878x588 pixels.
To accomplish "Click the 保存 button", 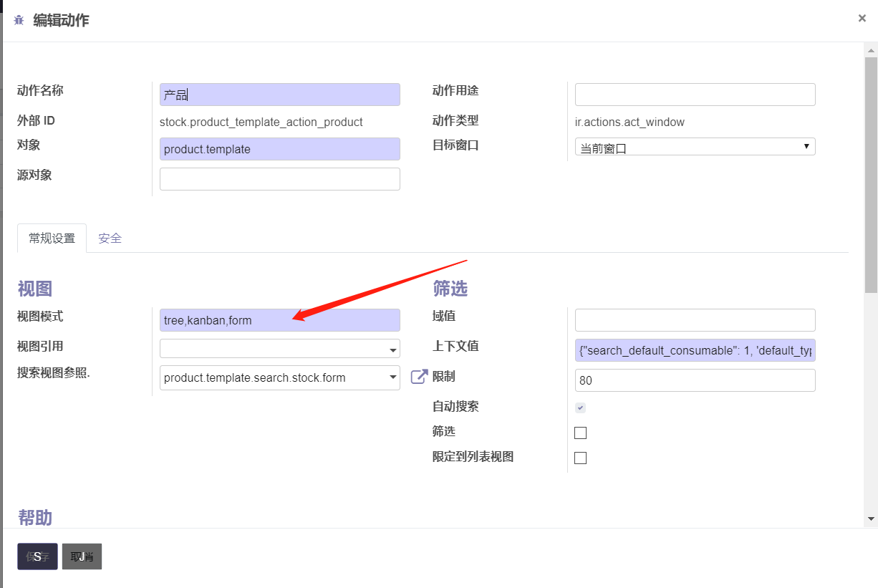I will (37, 556).
